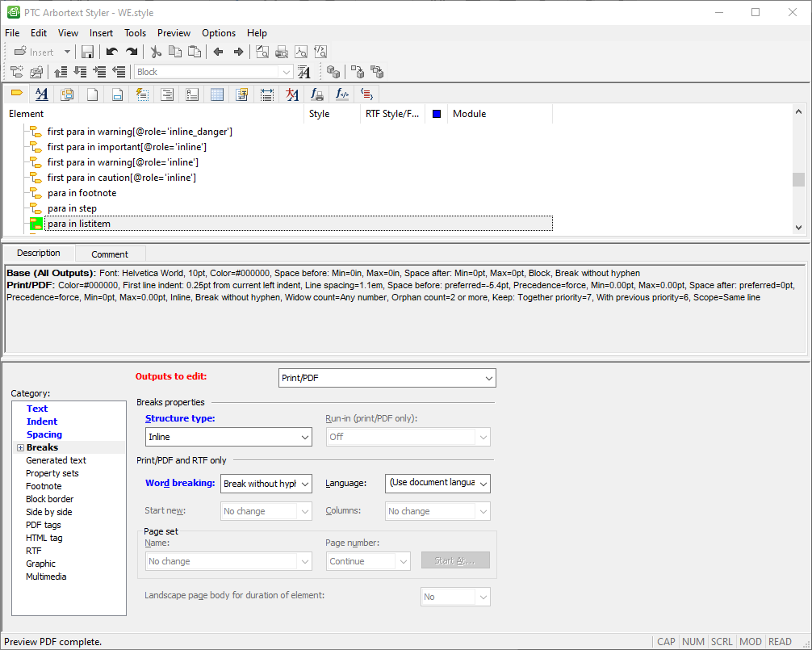
Task: Open the Word breaking dropdown
Action: (x=266, y=484)
